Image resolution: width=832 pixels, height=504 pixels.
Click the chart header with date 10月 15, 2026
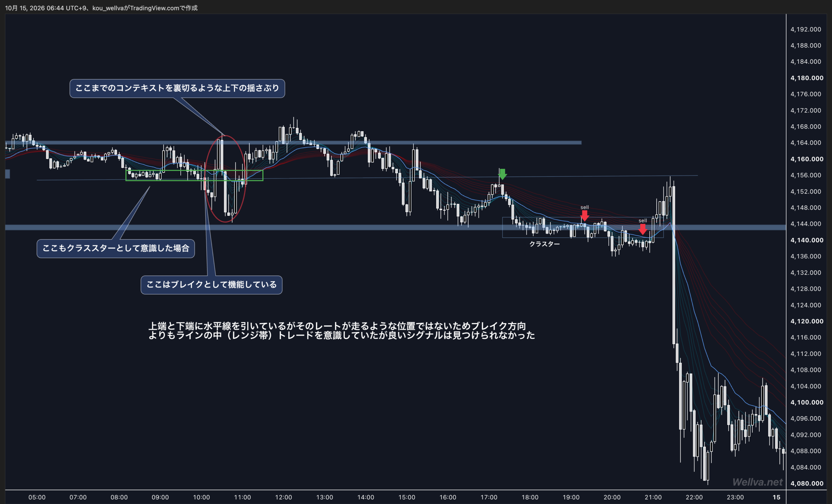coord(101,8)
